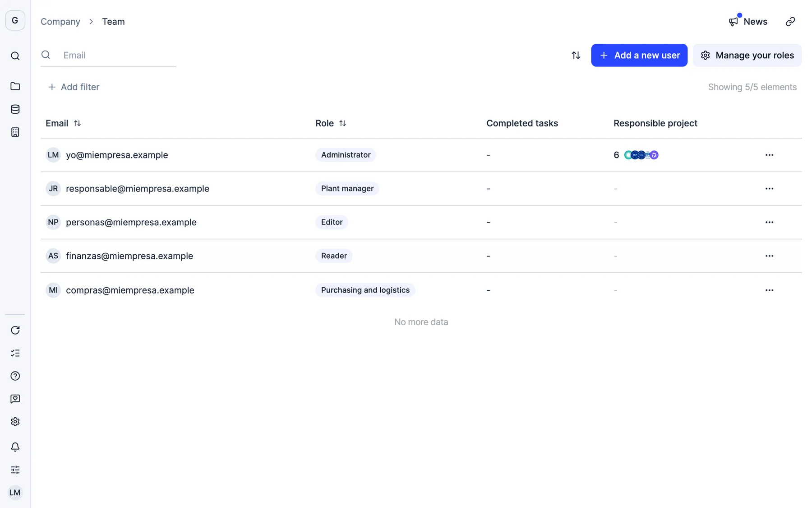Open the feedback heart message icon
The width and height of the screenshot is (812, 508).
pos(15,399)
